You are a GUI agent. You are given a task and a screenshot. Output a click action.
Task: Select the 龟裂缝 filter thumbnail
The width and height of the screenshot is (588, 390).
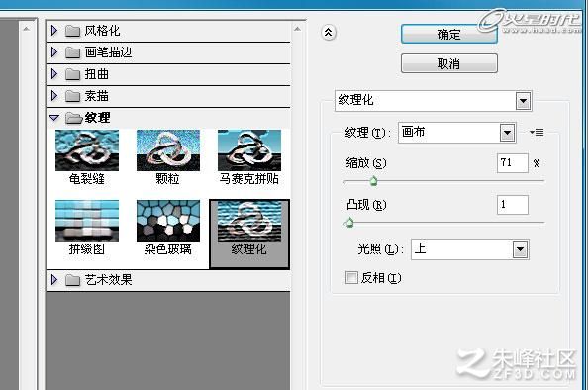[87, 150]
